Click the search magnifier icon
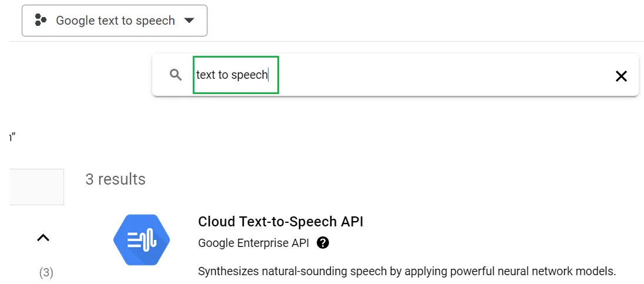The image size is (644, 284). (x=176, y=75)
